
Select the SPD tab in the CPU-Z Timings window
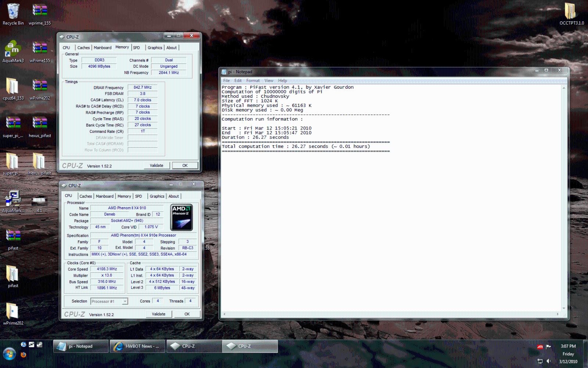[x=136, y=48]
